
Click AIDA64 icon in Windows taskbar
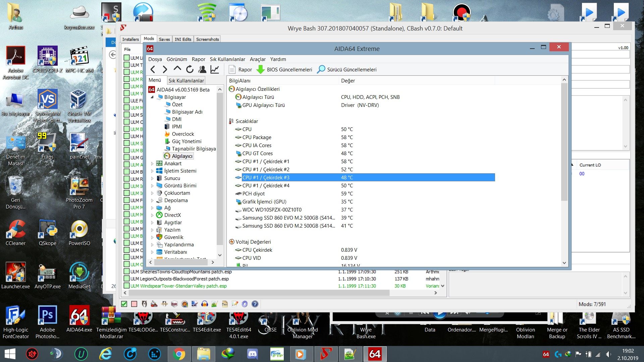point(375,354)
